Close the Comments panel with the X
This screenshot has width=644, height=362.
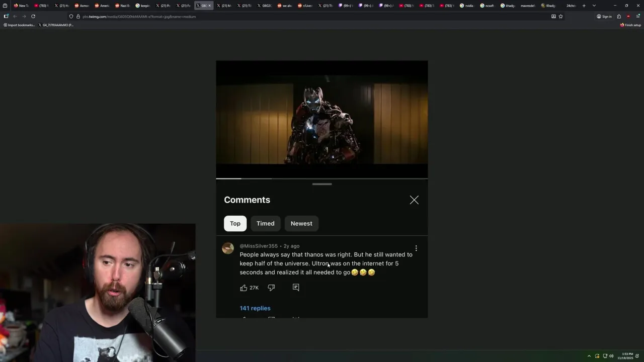414,200
